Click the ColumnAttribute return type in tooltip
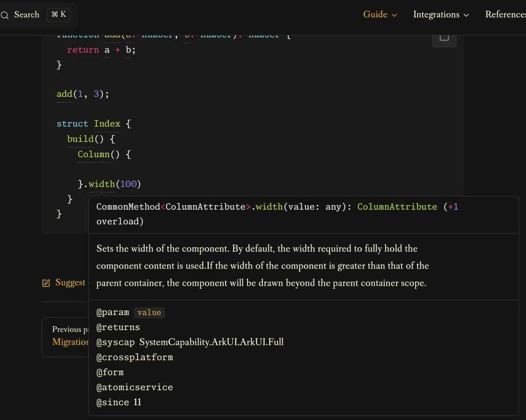 [x=397, y=207]
